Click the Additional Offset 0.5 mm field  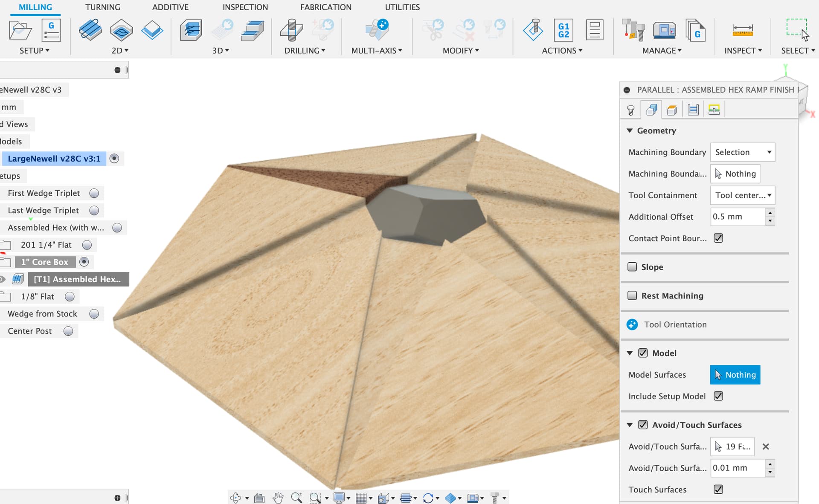tap(738, 217)
